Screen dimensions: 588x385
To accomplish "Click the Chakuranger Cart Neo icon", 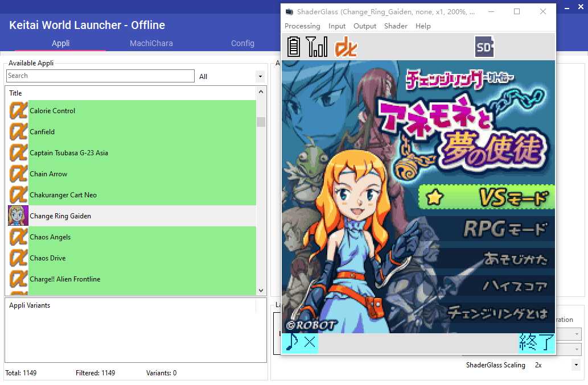I will click(18, 194).
